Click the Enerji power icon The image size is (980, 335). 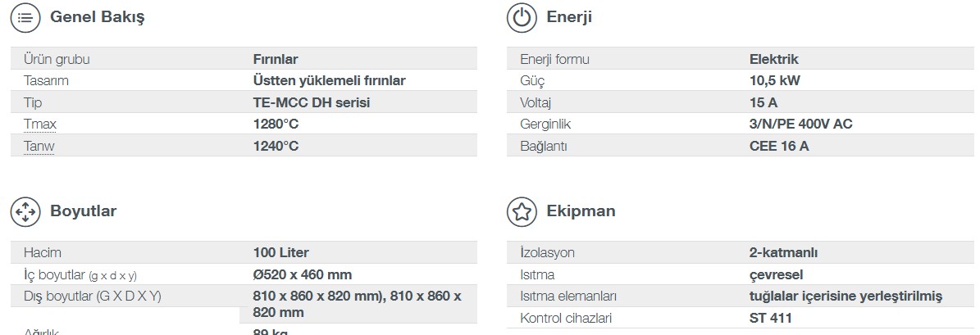pos(522,18)
